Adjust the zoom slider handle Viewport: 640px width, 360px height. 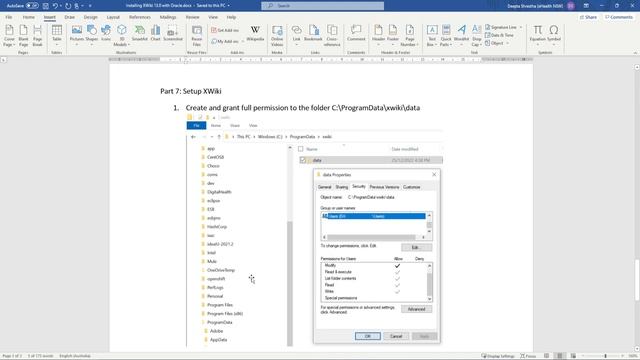tap(605, 356)
